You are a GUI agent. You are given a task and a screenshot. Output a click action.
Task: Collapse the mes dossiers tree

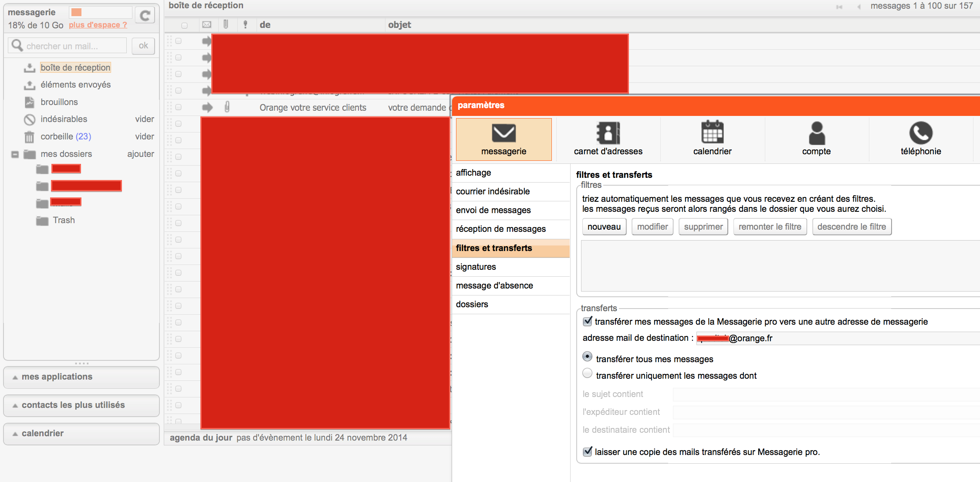tap(15, 154)
